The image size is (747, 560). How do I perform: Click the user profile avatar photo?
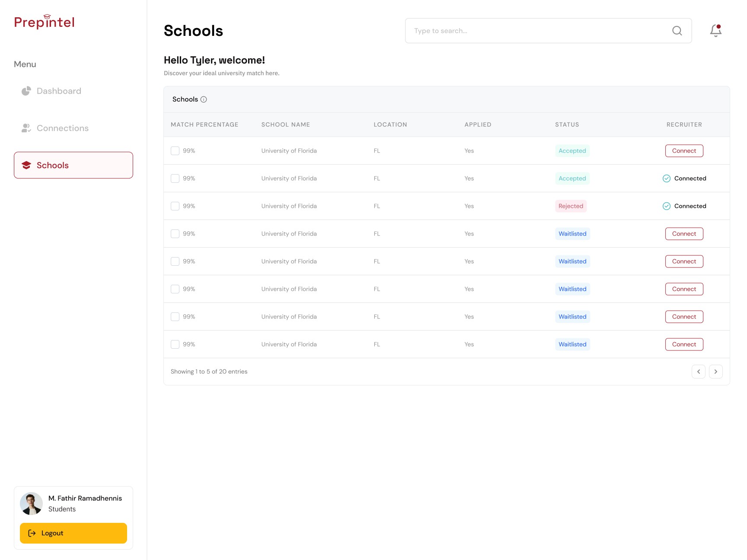pyautogui.click(x=31, y=503)
